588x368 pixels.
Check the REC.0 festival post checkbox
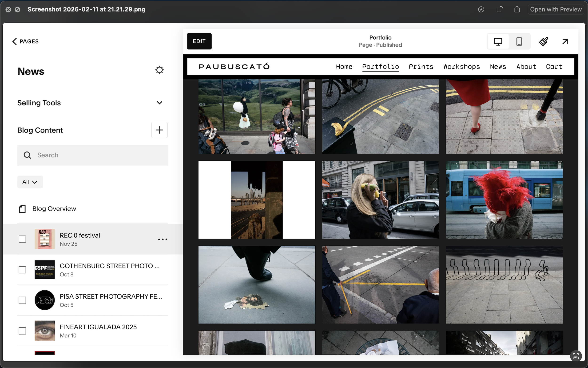[22, 239]
